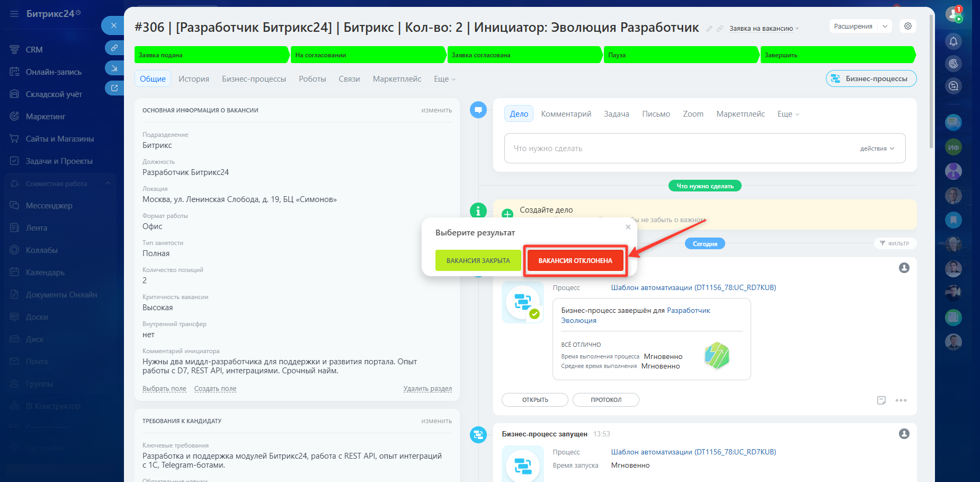The width and height of the screenshot is (980, 482).
Task: Open the «Заявка на вакансию» type dropdown
Action: 764,29
